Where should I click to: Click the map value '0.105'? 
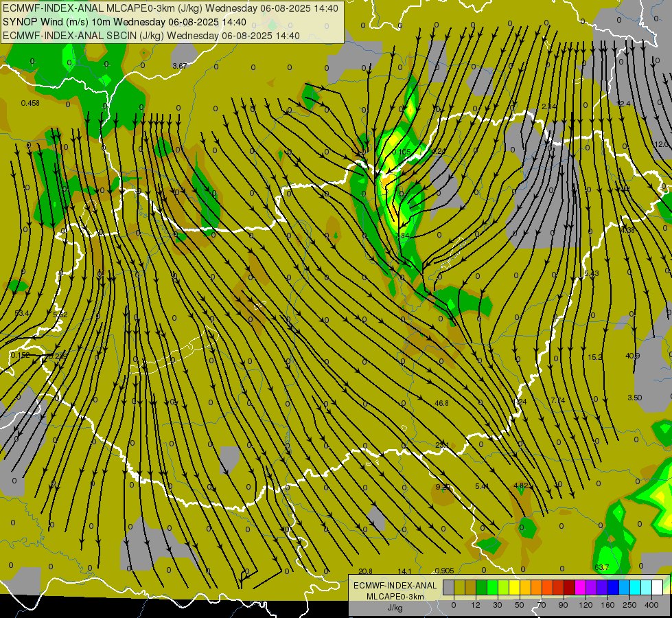[402, 152]
